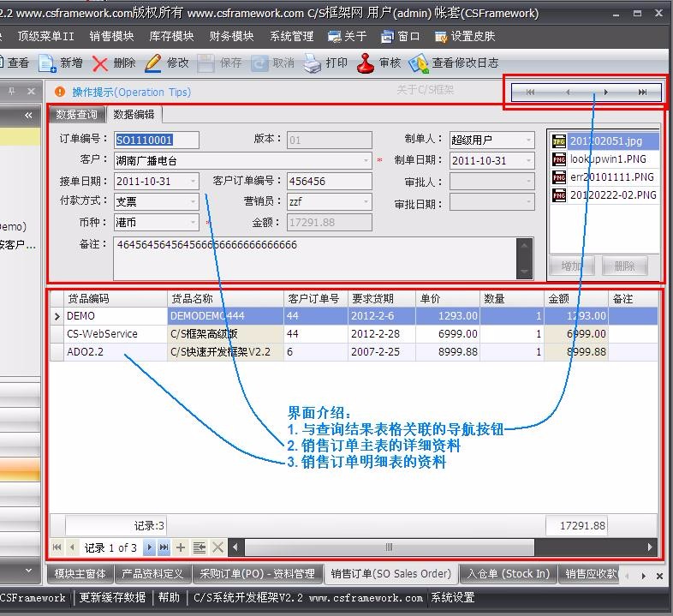Click the X delete-row icon in grid navigator
Screen dimensions: 673x616
[218, 547]
